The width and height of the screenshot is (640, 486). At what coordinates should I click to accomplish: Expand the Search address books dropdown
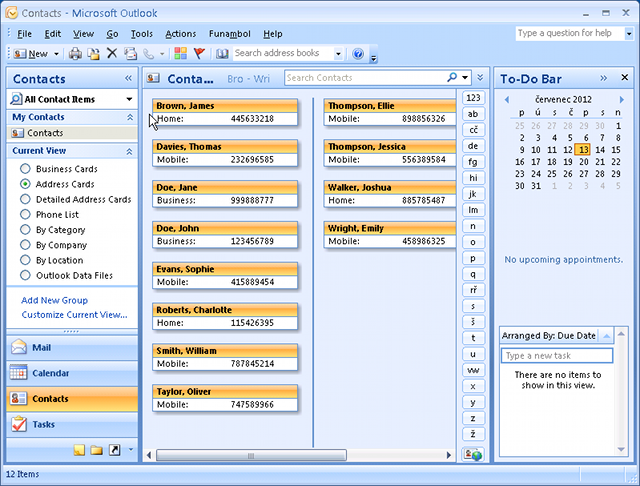[x=339, y=53]
